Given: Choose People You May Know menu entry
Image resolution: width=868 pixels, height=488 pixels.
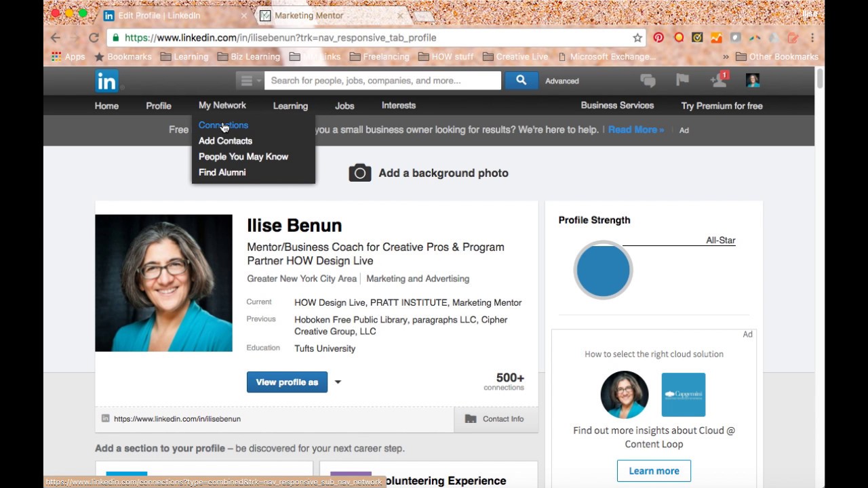Looking at the screenshot, I should point(243,157).
